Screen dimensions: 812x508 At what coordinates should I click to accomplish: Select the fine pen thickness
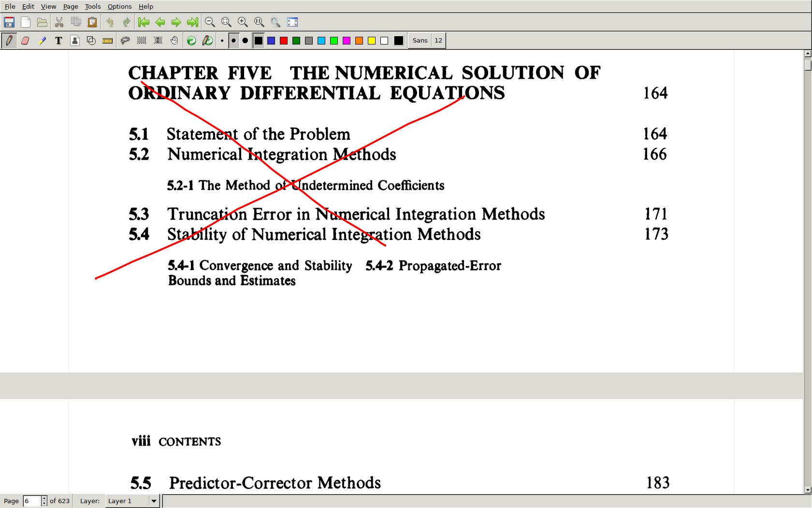click(222, 41)
